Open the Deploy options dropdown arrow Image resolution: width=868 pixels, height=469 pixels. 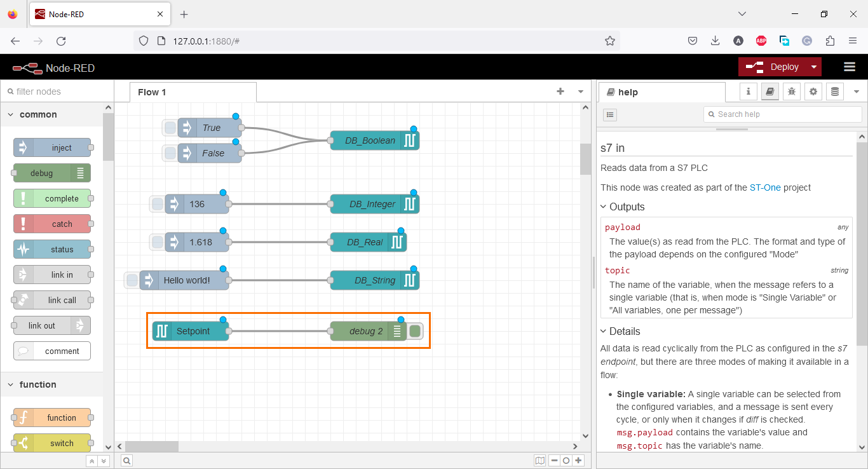pyautogui.click(x=814, y=67)
